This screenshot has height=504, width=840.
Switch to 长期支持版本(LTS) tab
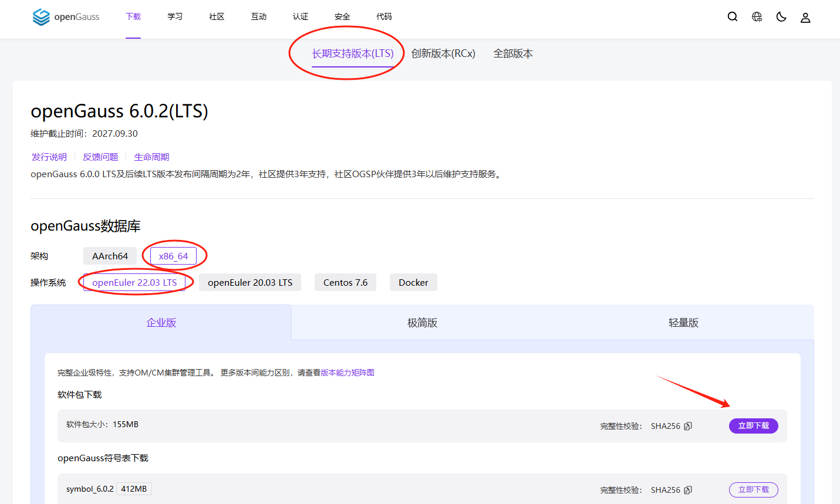(353, 53)
